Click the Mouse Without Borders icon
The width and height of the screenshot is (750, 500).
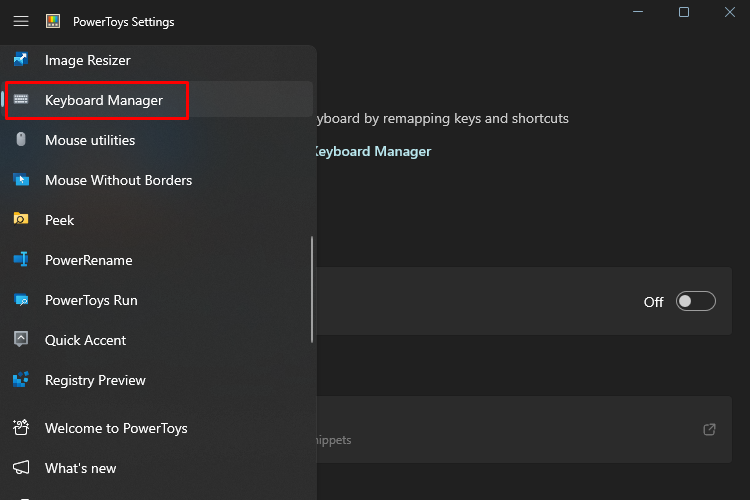click(x=21, y=180)
